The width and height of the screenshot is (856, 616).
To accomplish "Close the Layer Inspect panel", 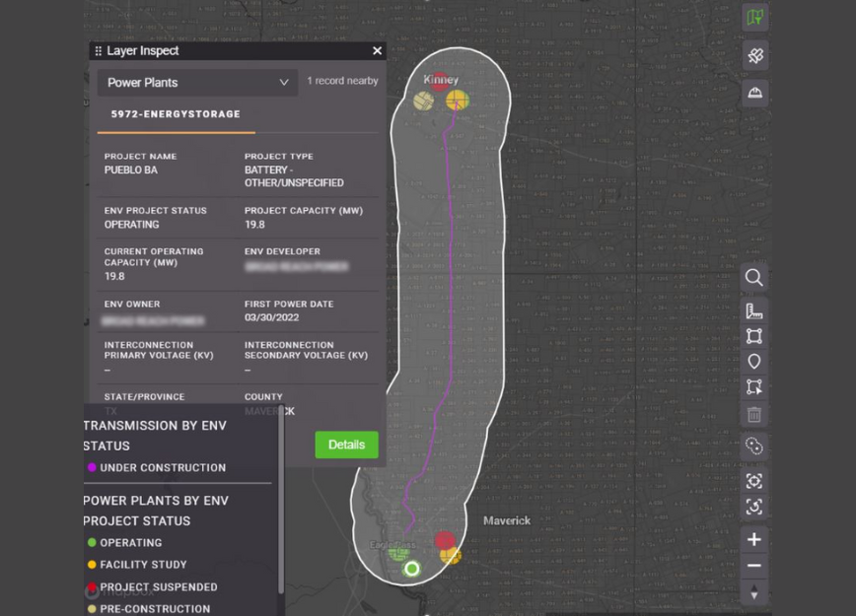I will (x=377, y=50).
